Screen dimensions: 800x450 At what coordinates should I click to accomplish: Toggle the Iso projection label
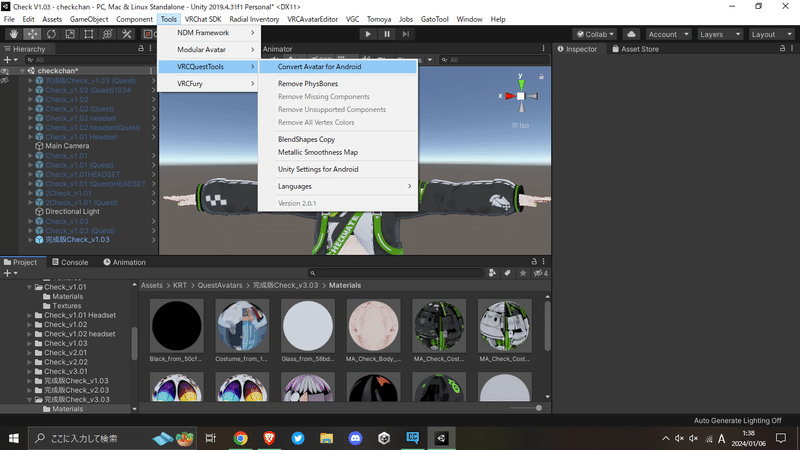coord(520,126)
